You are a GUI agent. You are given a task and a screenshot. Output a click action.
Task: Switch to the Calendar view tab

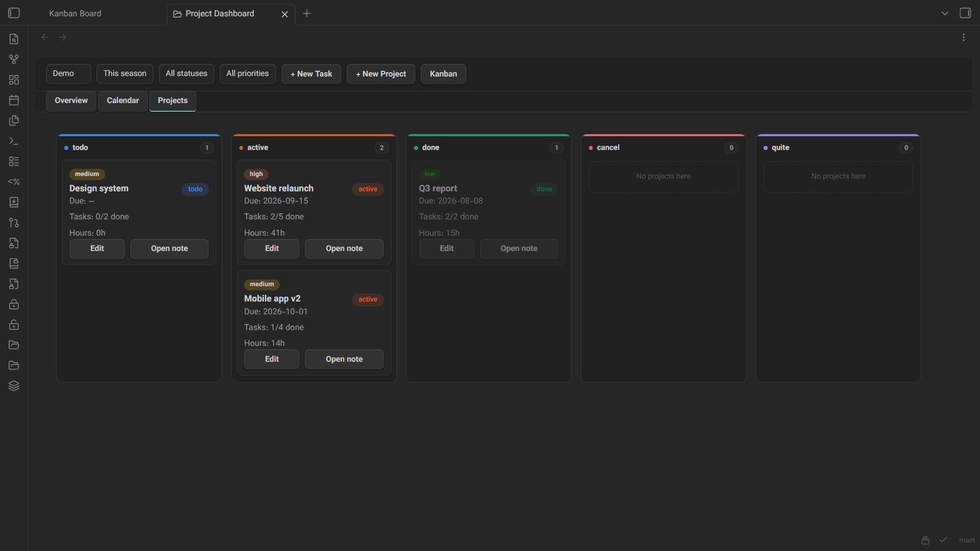point(122,101)
